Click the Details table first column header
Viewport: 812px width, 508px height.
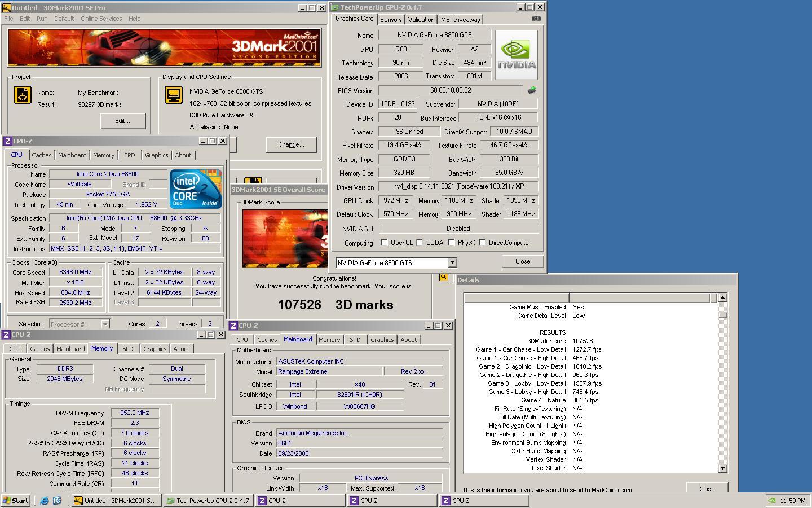[x=516, y=297]
